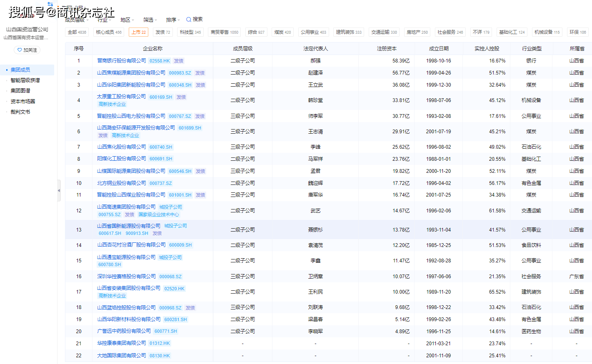Open 山西省国新能源股份有限公司 link
This screenshot has height=364, width=592.
click(x=129, y=226)
